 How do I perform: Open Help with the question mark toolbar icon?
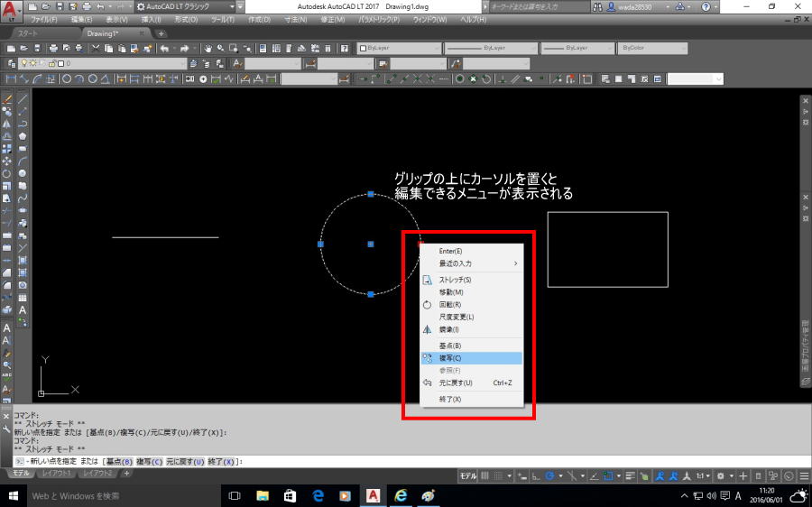pos(345,49)
